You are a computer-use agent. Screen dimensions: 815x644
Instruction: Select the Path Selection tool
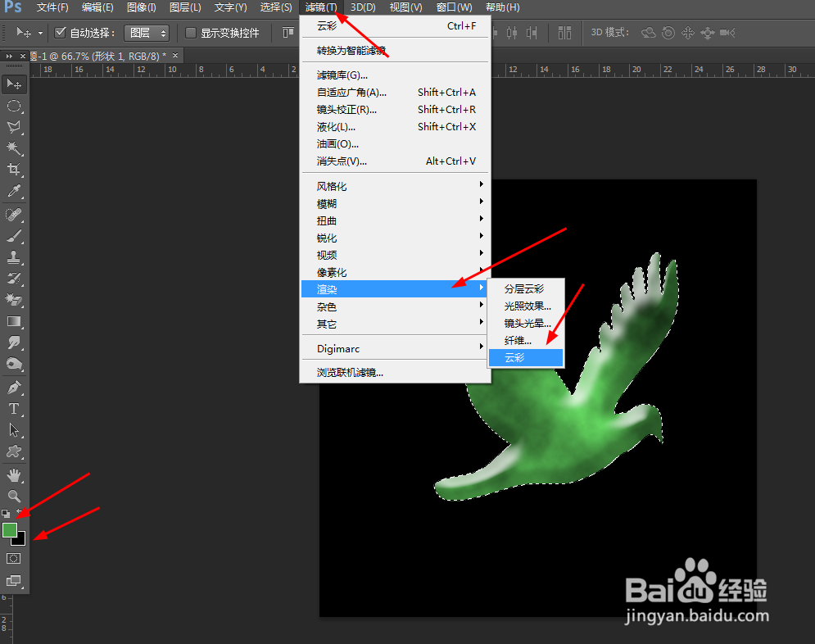[14, 430]
